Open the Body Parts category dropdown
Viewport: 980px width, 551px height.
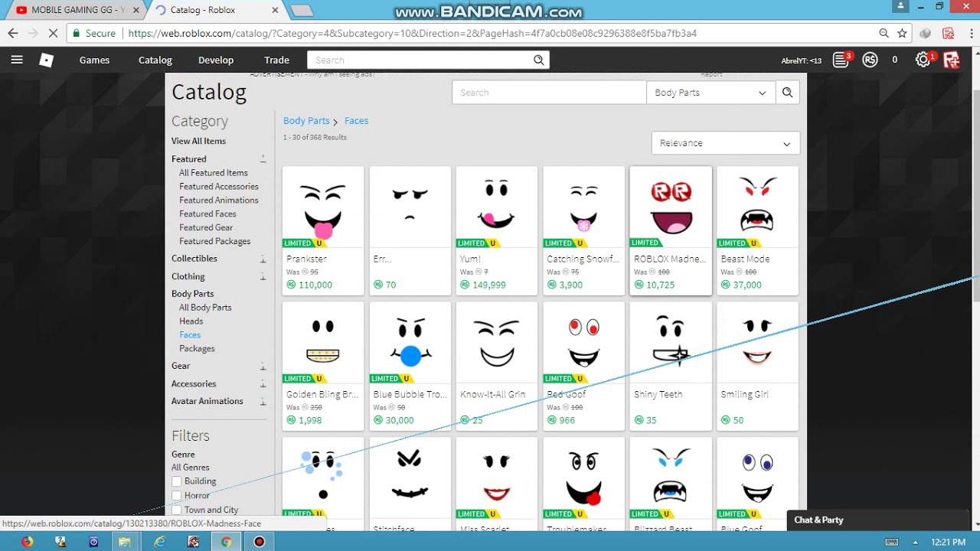tap(710, 93)
